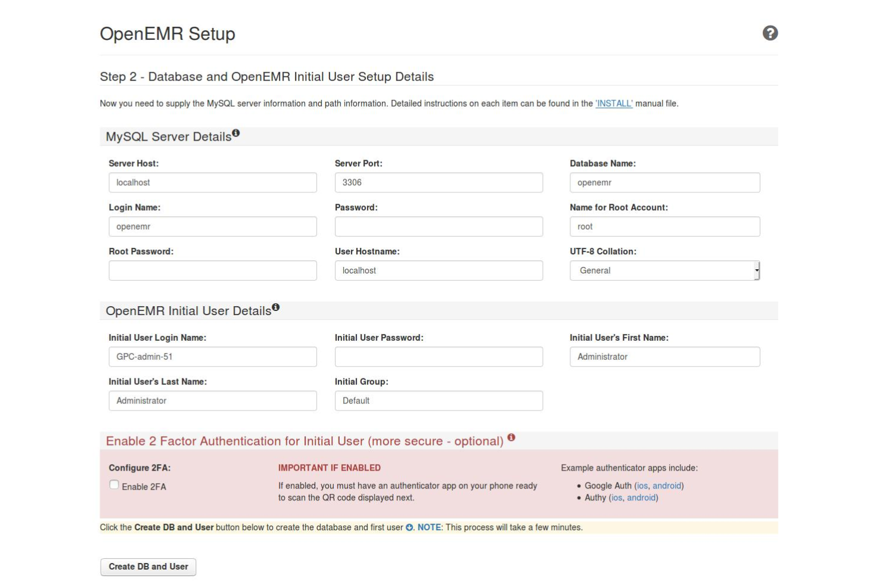The width and height of the screenshot is (882, 588).
Task: Select the Server Port field showing 3306
Action: click(x=439, y=182)
